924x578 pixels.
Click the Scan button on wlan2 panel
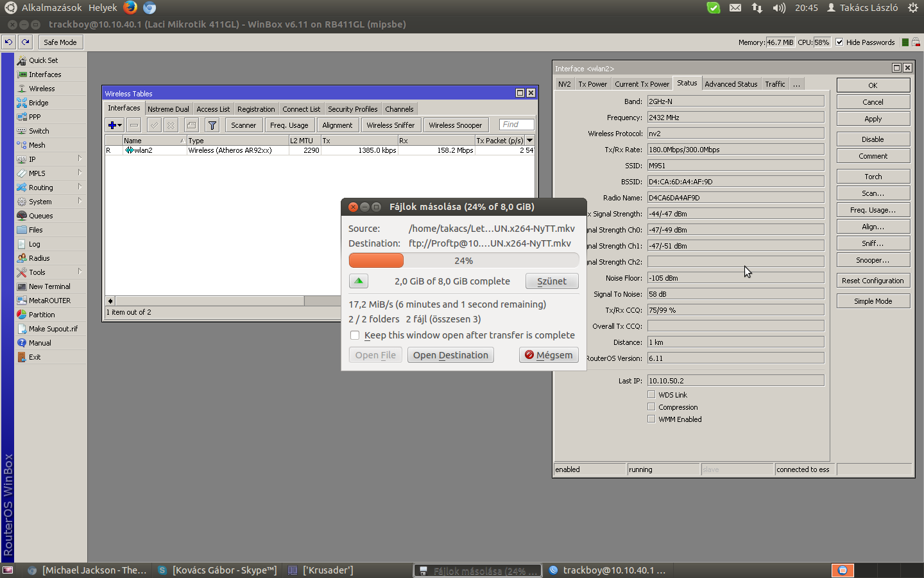click(x=873, y=193)
